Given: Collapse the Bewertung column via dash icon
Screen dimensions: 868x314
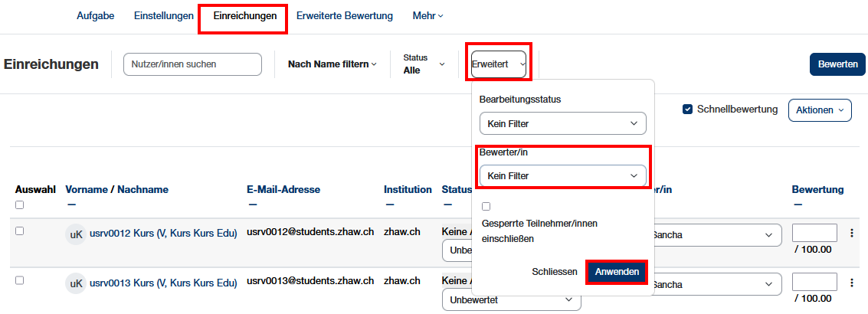Looking at the screenshot, I should [798, 204].
